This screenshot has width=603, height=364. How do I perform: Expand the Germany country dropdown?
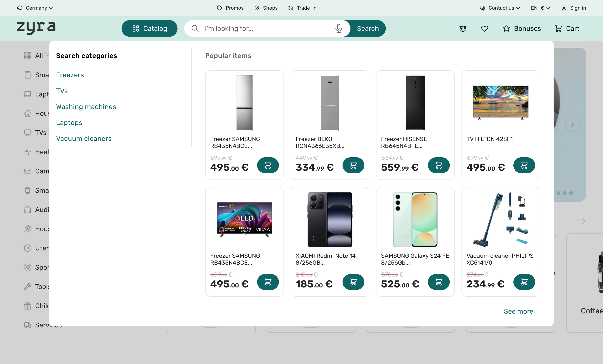click(x=35, y=8)
